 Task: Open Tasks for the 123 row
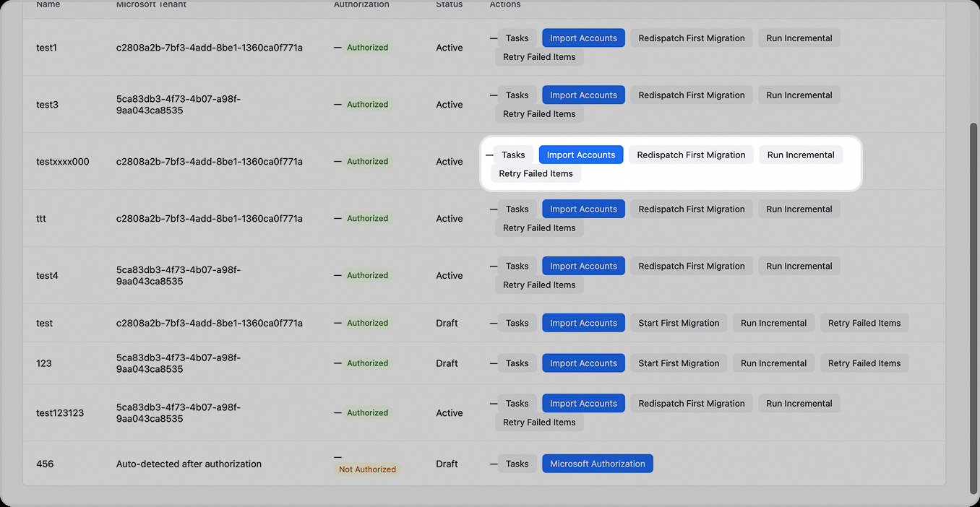point(517,363)
